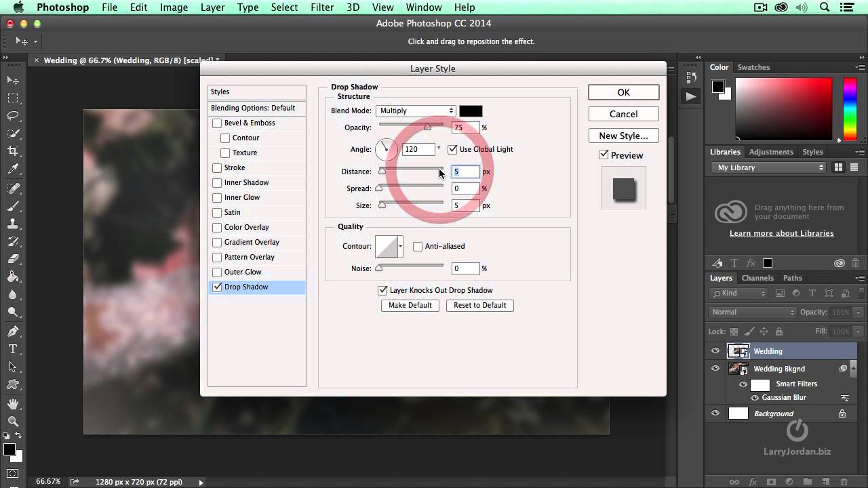
Task: Enable the Inner Shadow checkbox
Action: [217, 183]
